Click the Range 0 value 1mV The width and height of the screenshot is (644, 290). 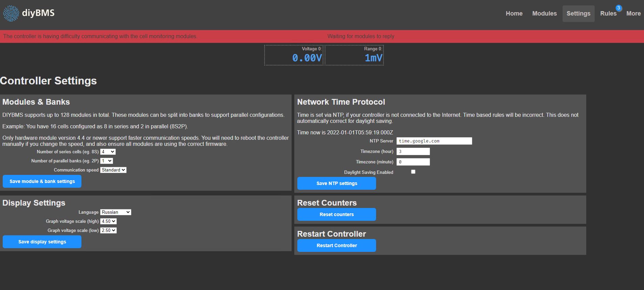pyautogui.click(x=373, y=58)
